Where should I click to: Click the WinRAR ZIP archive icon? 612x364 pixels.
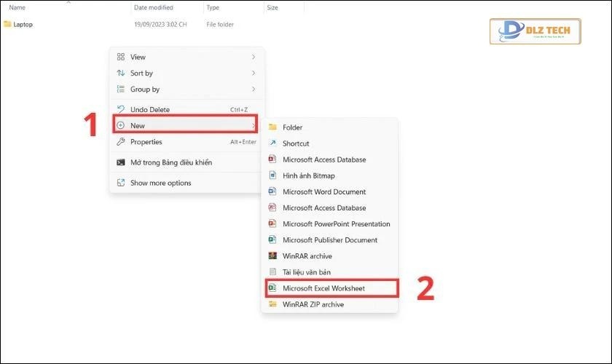272,304
